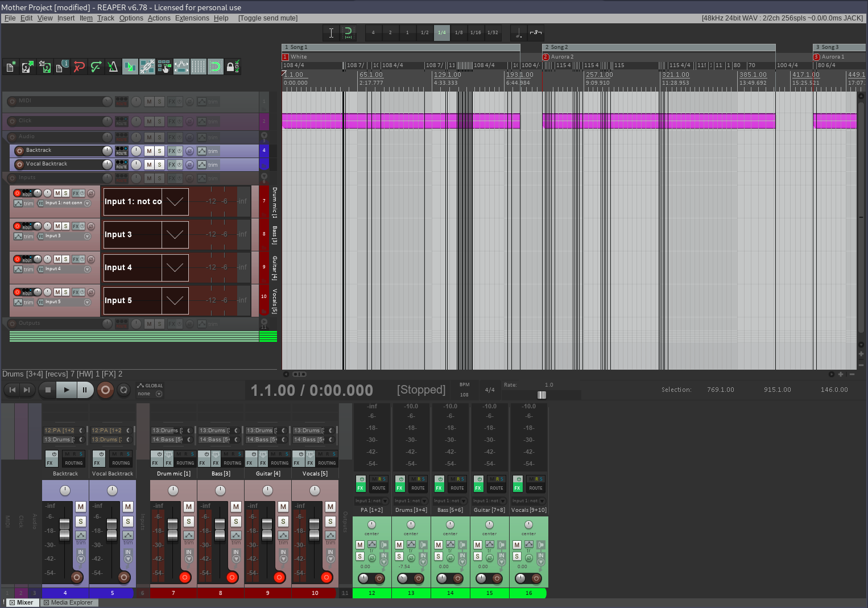Click the BPM field showing 108
Viewport: 868px width, 608px height.
(x=464, y=395)
